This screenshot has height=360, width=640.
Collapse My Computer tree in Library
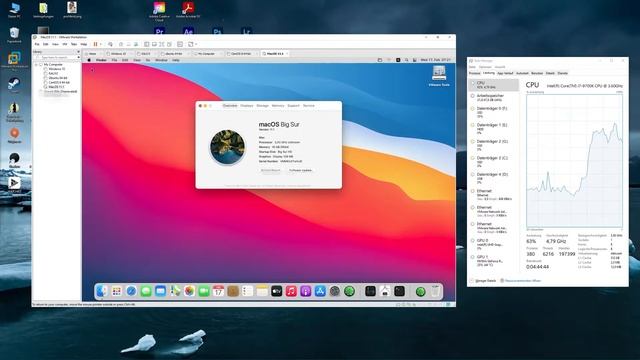tap(36, 64)
